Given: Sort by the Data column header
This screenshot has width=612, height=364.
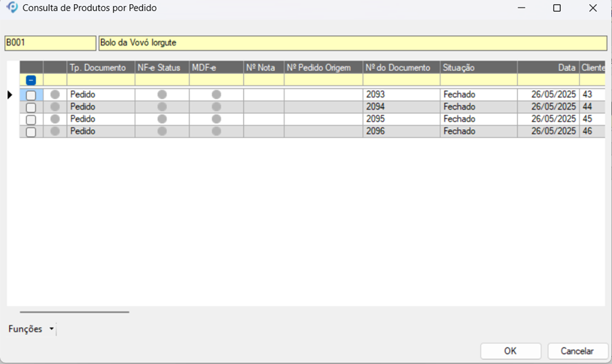Looking at the screenshot, I should click(548, 68).
